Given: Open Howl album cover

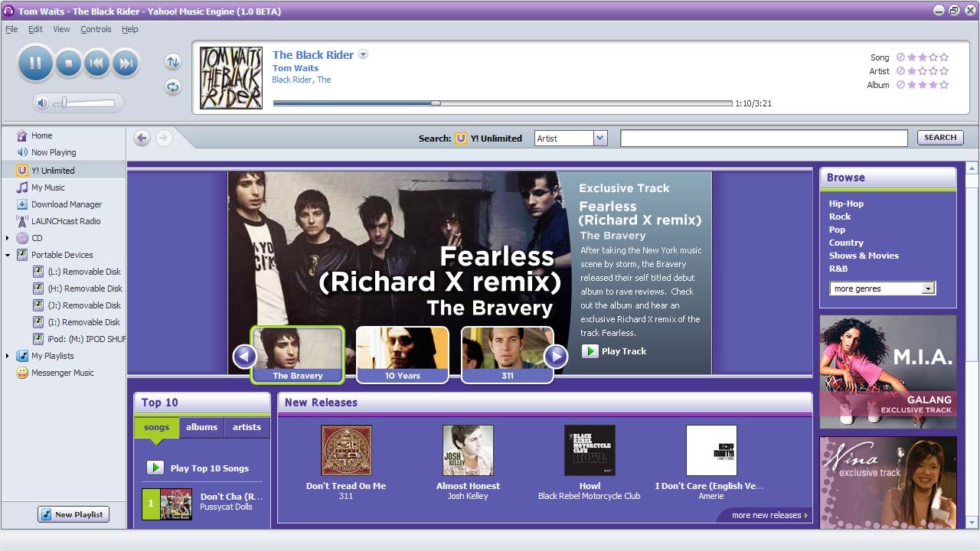Looking at the screenshot, I should [x=590, y=451].
